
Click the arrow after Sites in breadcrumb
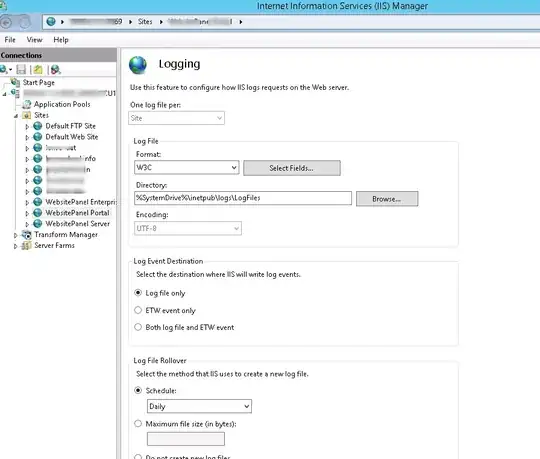click(x=161, y=22)
